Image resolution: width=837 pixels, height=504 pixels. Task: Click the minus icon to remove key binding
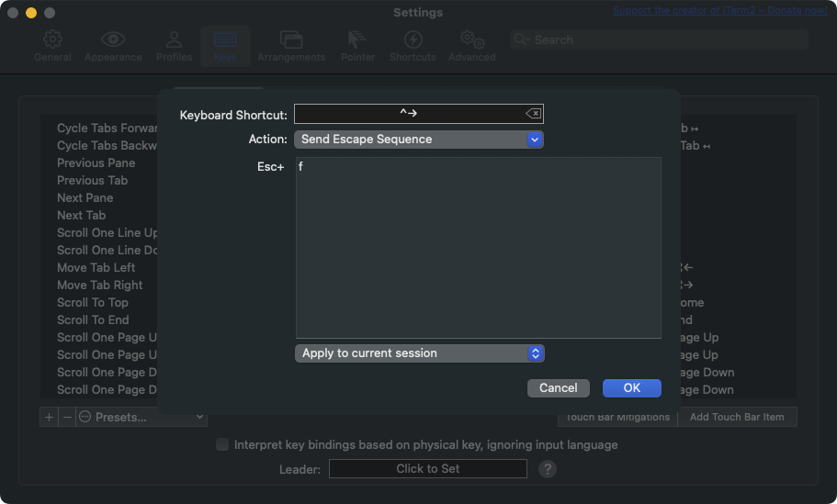tap(67, 417)
